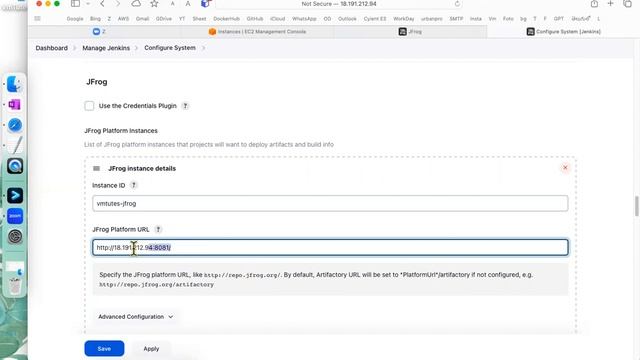Switch to the EC2 Management Console tab
The image size is (640, 360).
[257, 31]
